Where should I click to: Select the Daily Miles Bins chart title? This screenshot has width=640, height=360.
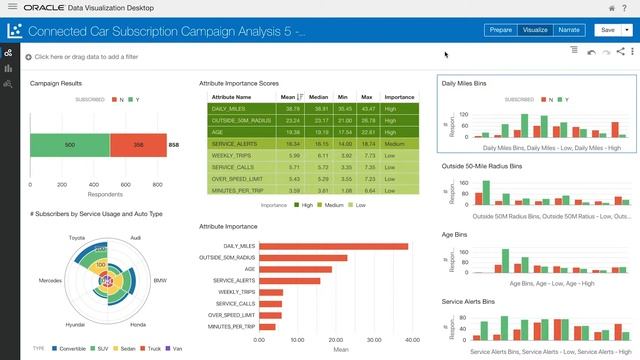464,83
